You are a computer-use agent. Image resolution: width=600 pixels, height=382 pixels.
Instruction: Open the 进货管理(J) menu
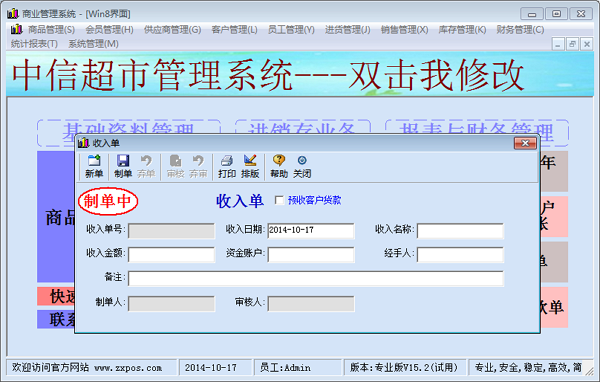click(x=347, y=29)
